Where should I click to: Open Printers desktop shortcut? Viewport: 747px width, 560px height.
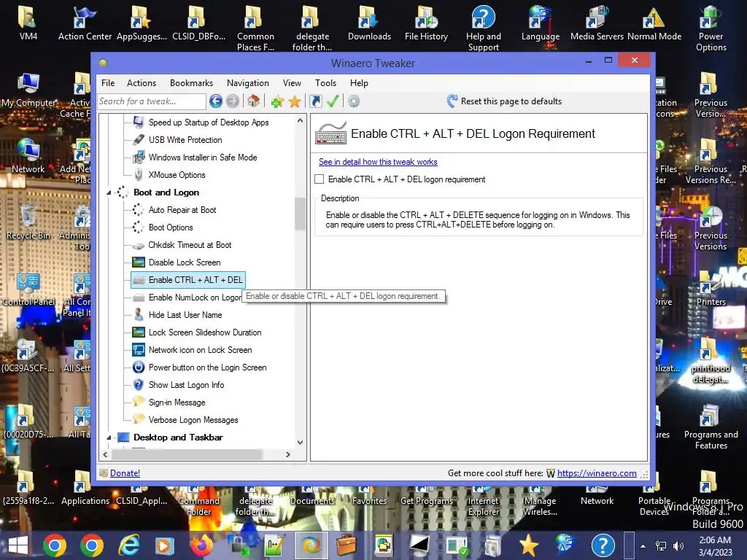tap(711, 289)
